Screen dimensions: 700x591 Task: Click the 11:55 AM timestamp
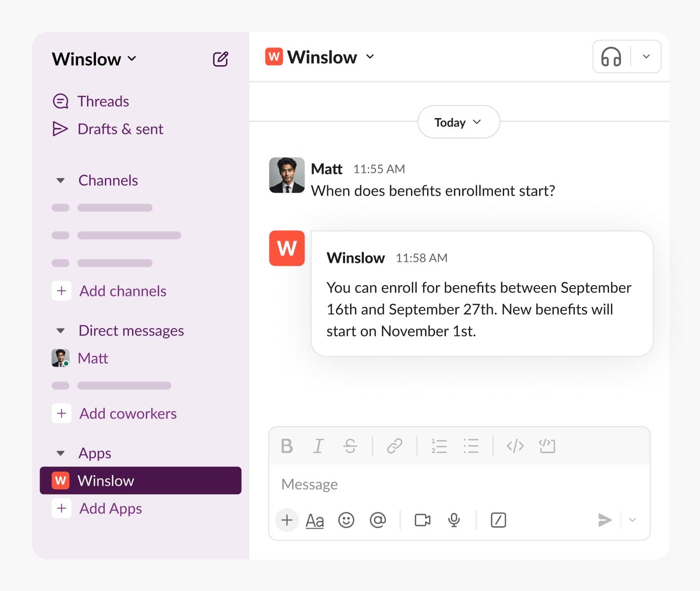pos(379,169)
